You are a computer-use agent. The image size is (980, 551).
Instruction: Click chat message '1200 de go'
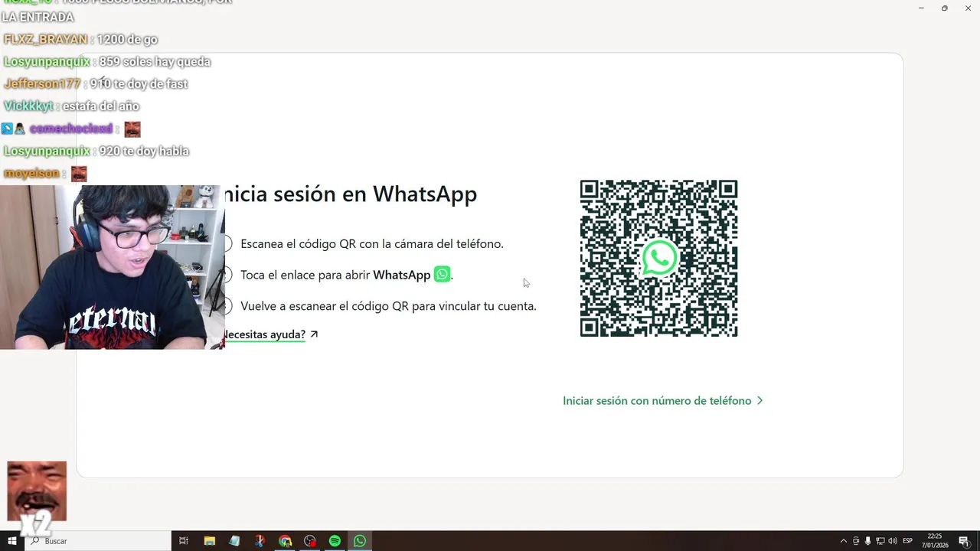pos(127,40)
